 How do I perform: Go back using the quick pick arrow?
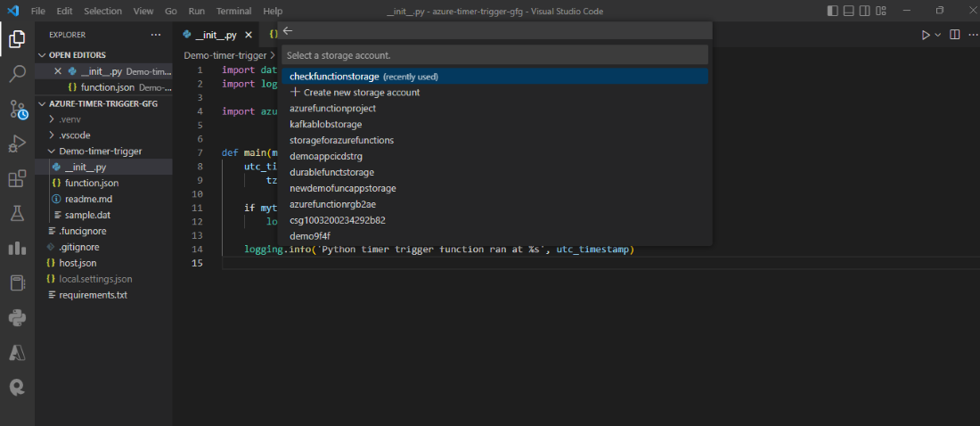coord(288,30)
